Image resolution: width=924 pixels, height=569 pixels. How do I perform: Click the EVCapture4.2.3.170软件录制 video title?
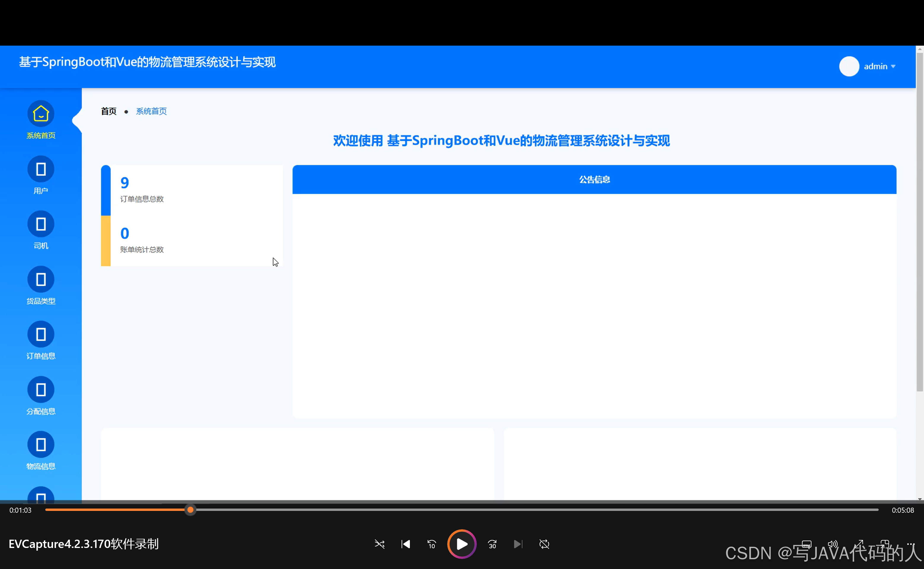[x=84, y=544]
